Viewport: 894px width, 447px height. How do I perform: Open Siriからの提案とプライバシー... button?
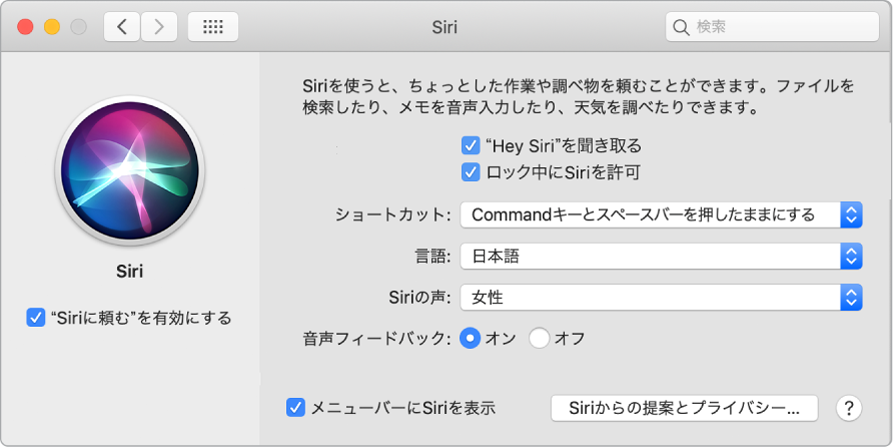[684, 408]
